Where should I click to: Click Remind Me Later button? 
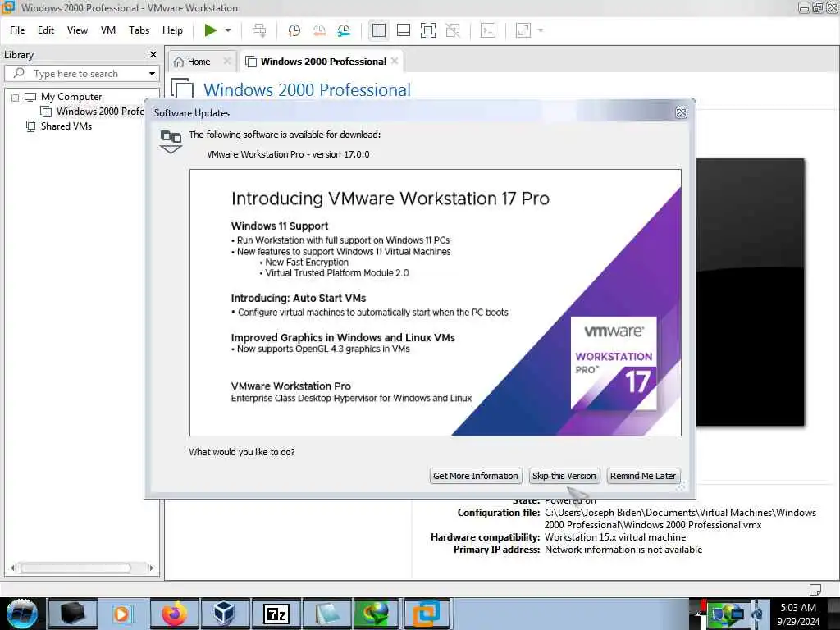click(x=643, y=476)
